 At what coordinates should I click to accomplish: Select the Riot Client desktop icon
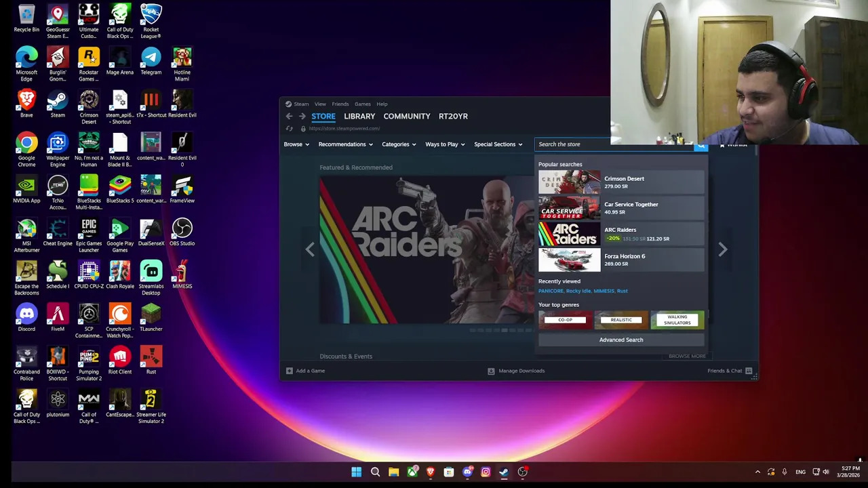click(x=120, y=360)
